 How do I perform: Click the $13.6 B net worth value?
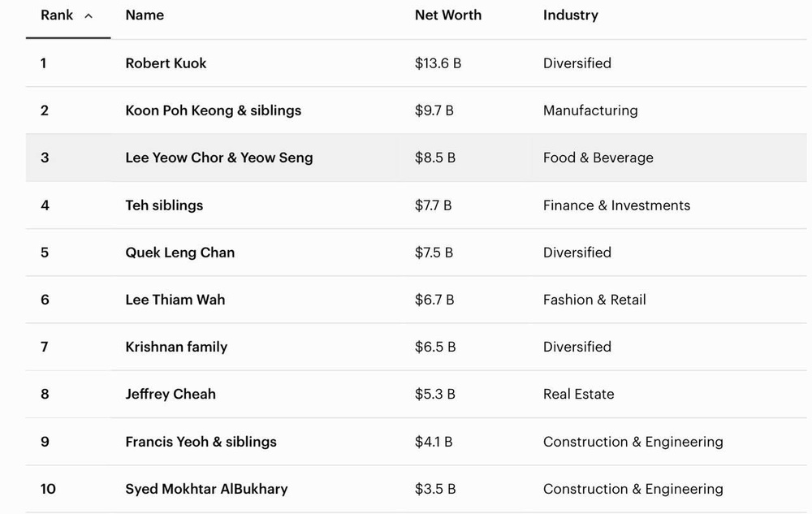coord(438,63)
